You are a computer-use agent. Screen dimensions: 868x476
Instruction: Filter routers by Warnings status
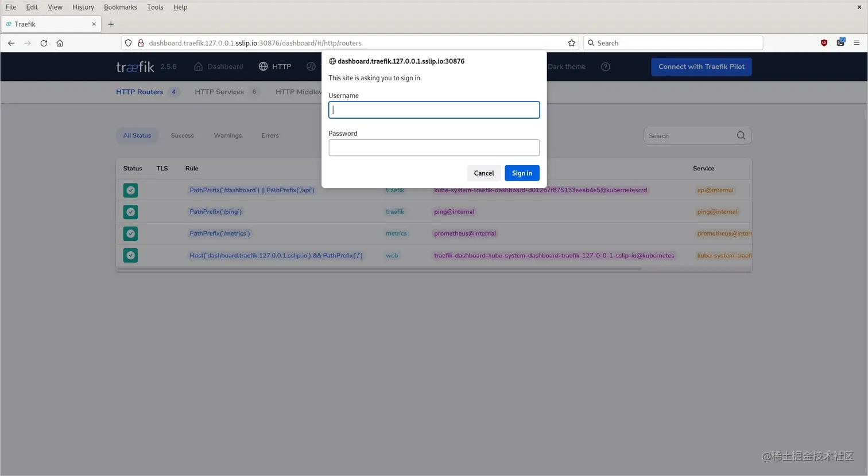(x=228, y=135)
